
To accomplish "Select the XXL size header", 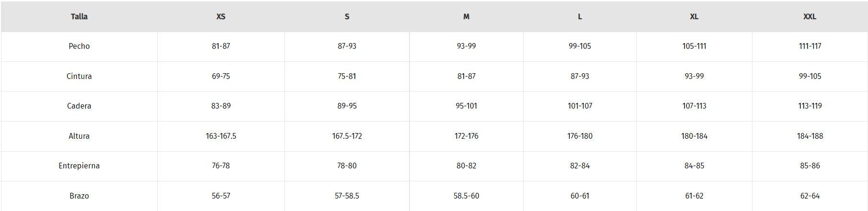I will coord(809,16).
